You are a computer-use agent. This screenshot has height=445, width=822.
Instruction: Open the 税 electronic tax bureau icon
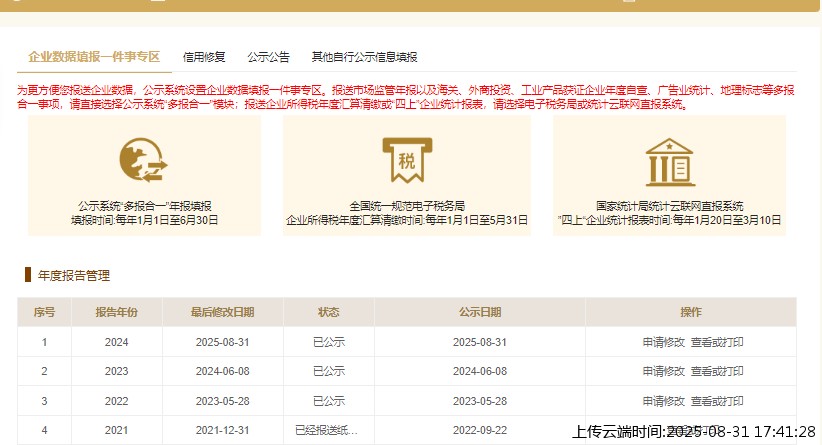click(407, 160)
